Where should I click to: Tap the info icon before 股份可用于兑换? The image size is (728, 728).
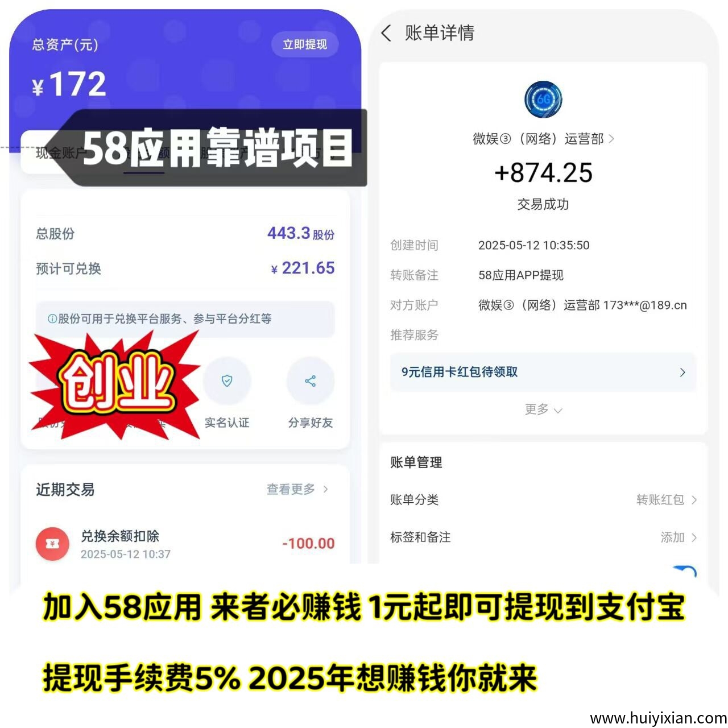point(52,318)
